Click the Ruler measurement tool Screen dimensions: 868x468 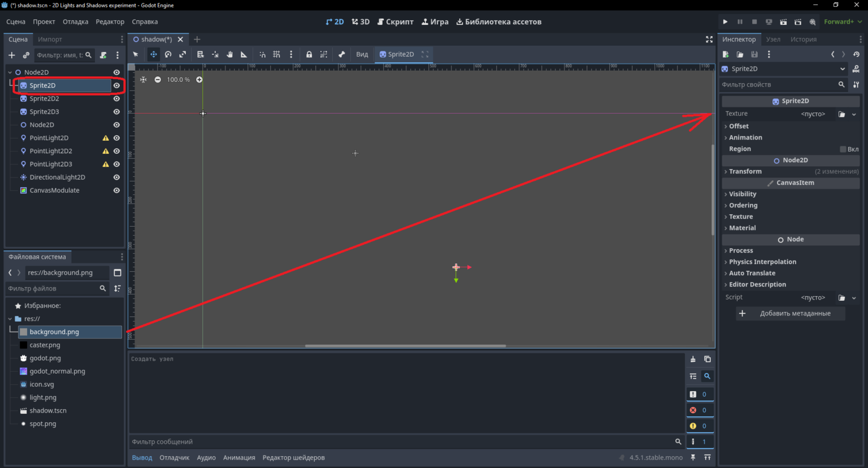click(x=244, y=54)
